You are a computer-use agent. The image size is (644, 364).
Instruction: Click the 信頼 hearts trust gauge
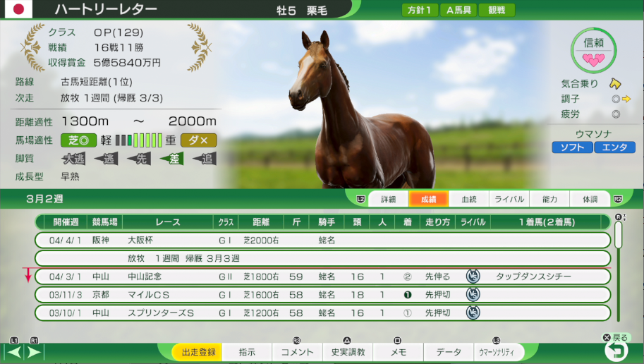tap(594, 50)
